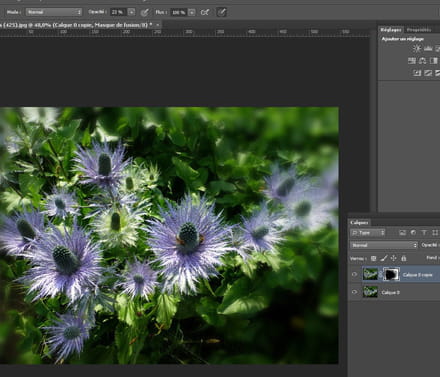Filter layers by shape layers icon
The image size is (440, 377).
(x=435, y=233)
